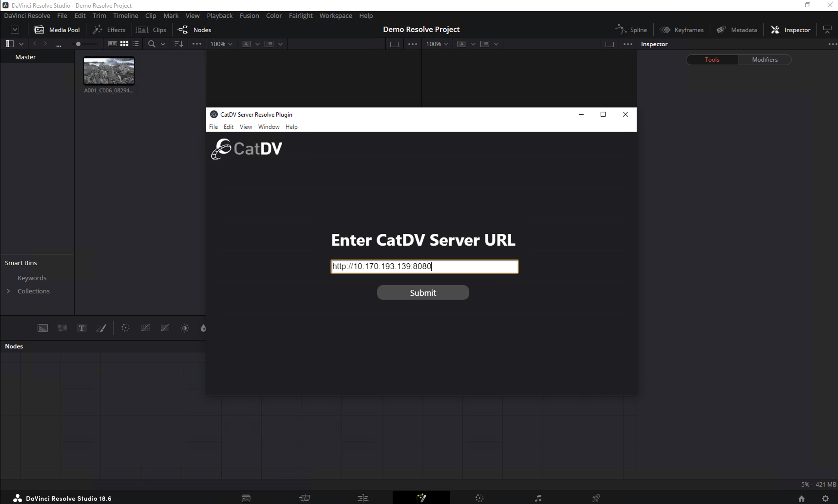Switch to the Edit page icon
Viewport: 838px width, 504px height.
(363, 498)
